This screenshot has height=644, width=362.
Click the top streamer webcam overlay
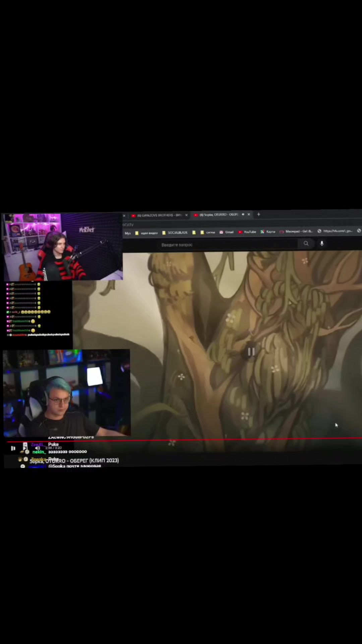coord(63,247)
